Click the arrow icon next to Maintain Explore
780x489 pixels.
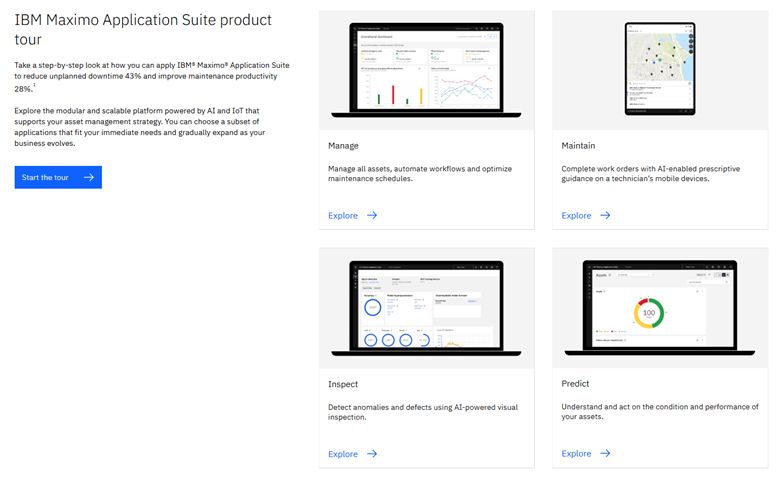[x=605, y=215]
